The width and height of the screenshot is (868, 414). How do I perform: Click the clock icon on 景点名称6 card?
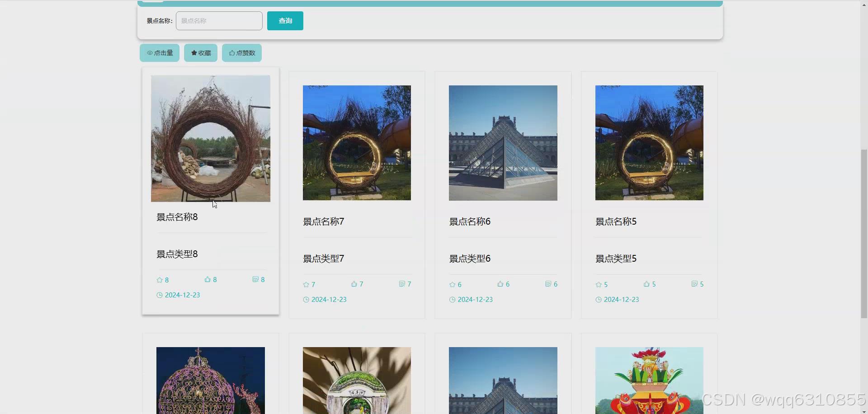pyautogui.click(x=452, y=300)
